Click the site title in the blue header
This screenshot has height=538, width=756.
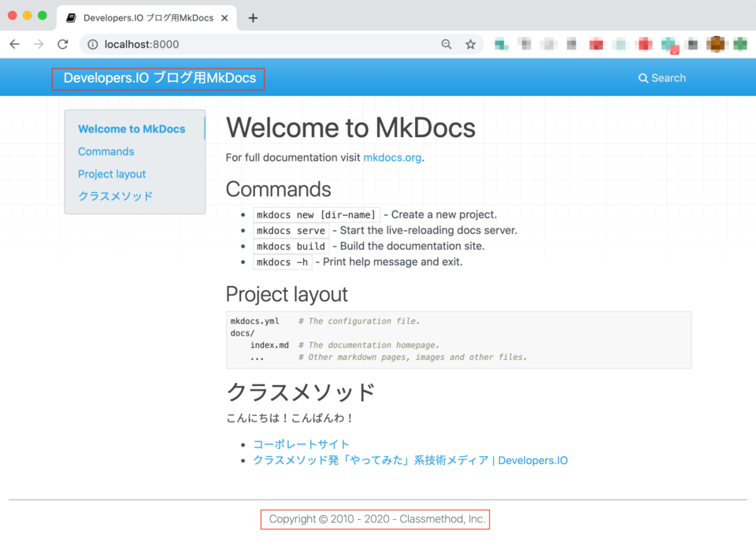(157, 79)
